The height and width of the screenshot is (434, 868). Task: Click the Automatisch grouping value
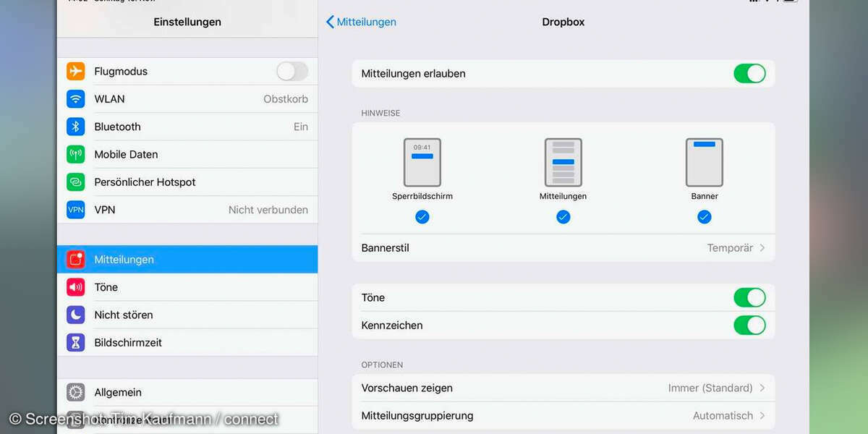click(x=723, y=416)
